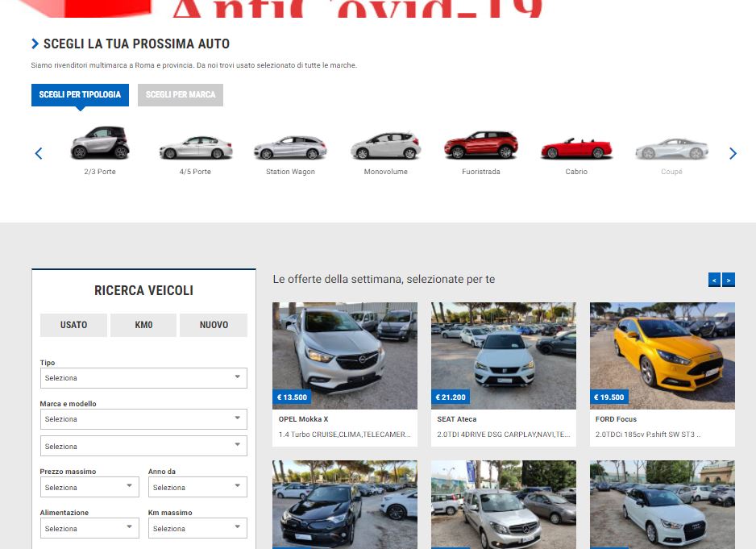
Task: Click the 2.0TDI 4DRIVE DSG description
Action: point(504,435)
